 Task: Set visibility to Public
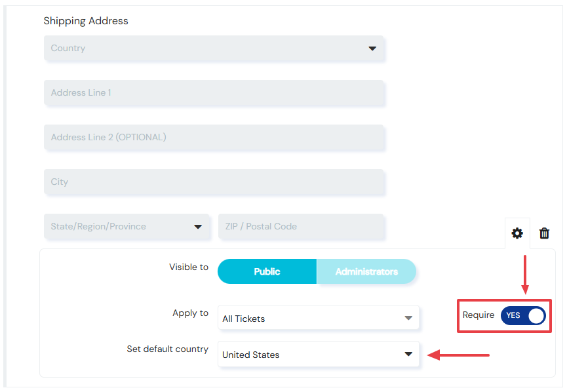point(267,271)
